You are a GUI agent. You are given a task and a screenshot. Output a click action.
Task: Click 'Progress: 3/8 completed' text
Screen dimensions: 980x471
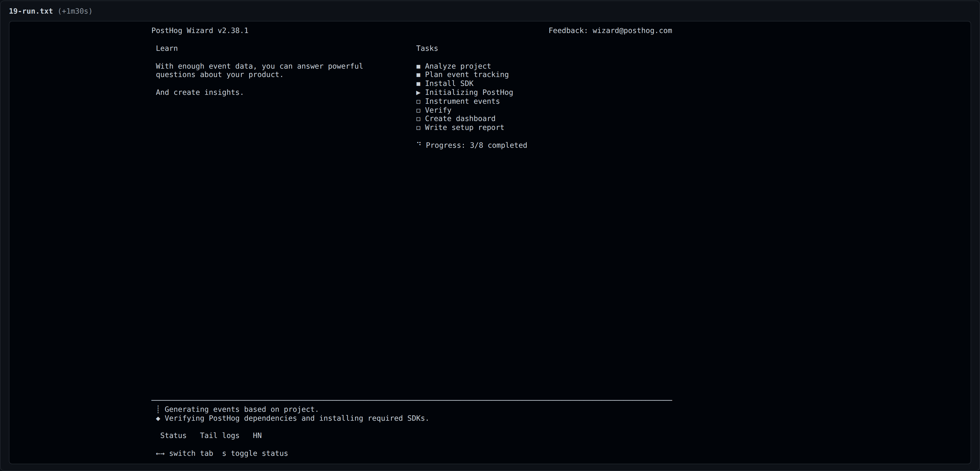pos(476,145)
